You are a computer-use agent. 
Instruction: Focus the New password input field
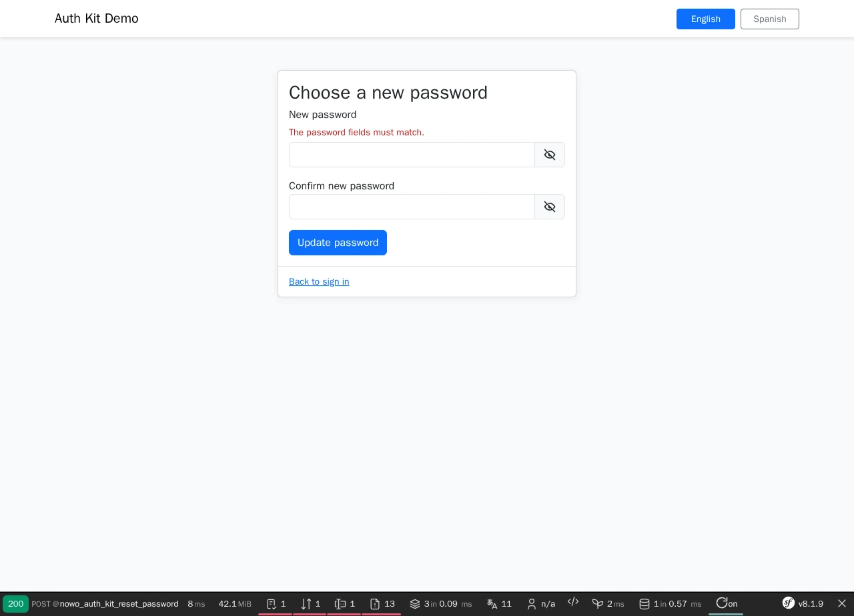(412, 155)
